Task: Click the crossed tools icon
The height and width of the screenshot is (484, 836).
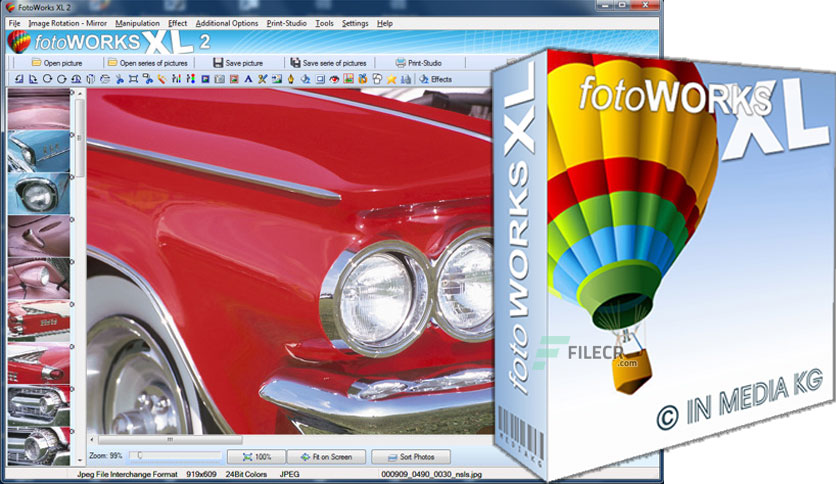Action: click(x=263, y=79)
